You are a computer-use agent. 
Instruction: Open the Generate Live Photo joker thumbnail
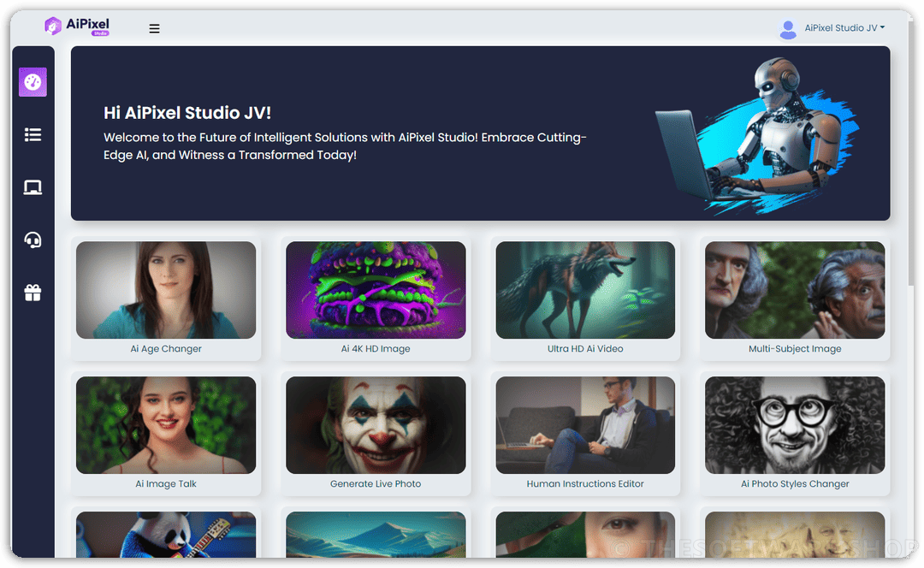click(x=376, y=425)
